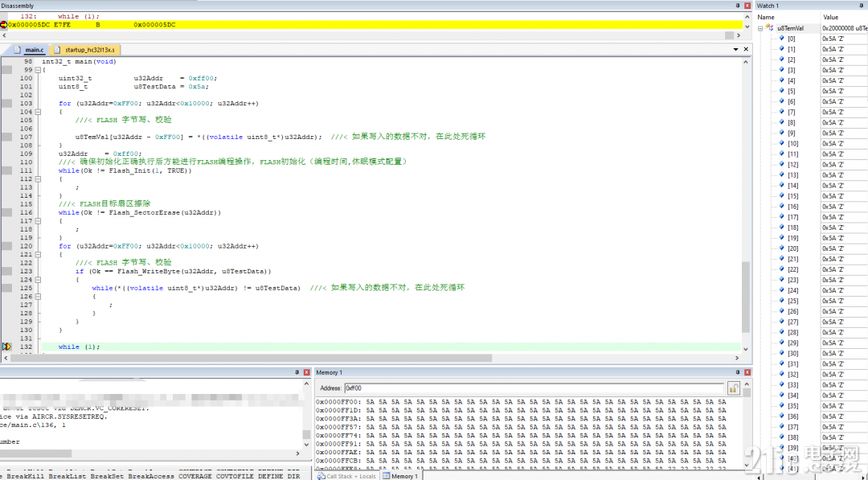Screen dimensions: 868x480
Task: Collapse the main function code fold at line 99
Action: tap(38, 70)
